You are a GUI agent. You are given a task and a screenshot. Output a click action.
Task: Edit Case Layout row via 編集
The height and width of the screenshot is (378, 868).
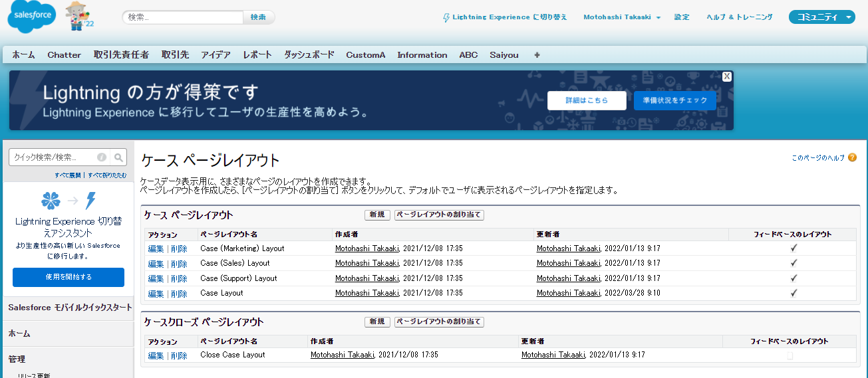(x=156, y=294)
